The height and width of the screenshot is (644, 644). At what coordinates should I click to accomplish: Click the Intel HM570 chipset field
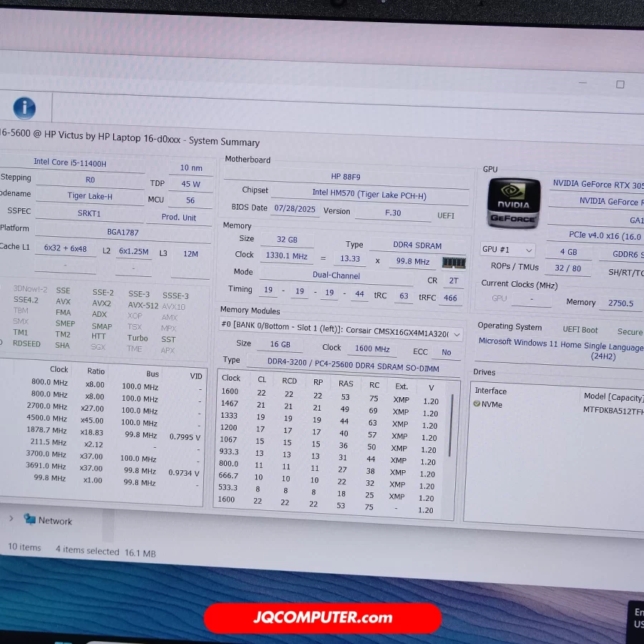(369, 194)
